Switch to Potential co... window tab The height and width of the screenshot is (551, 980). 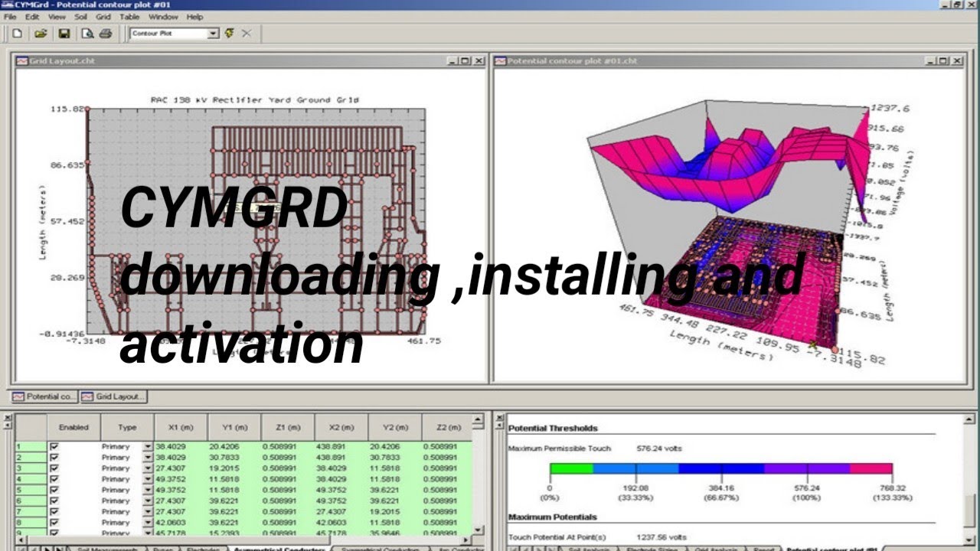tap(44, 396)
